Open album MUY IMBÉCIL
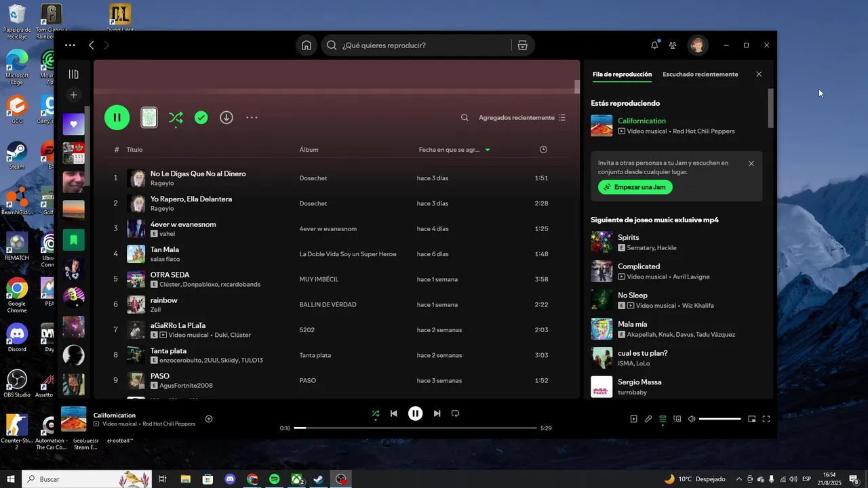 click(319, 279)
